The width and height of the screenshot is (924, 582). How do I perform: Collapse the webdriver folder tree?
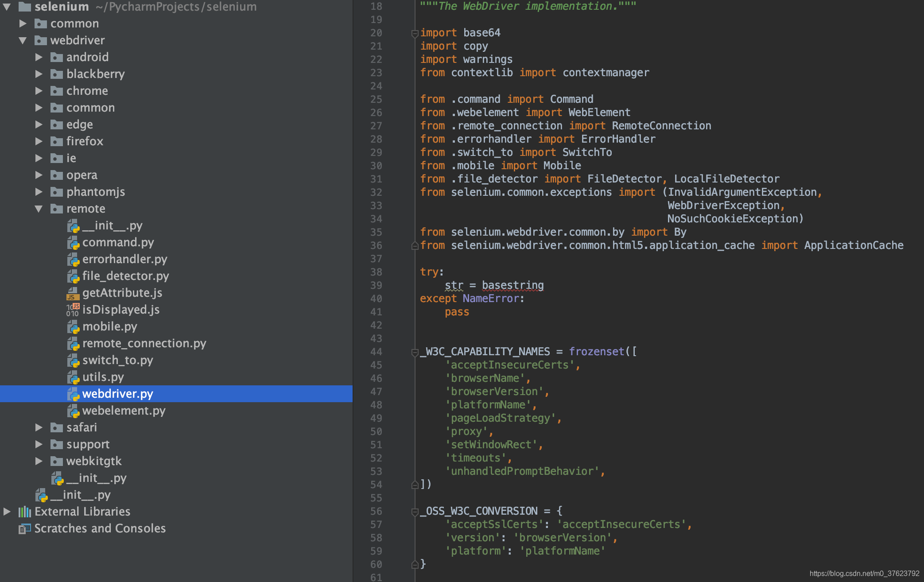(x=23, y=40)
